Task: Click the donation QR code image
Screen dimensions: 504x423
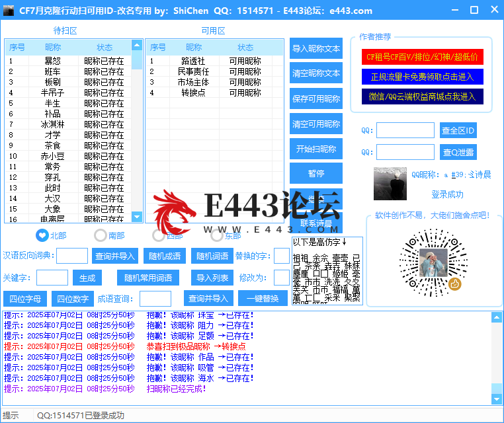Action: pyautogui.click(x=433, y=262)
